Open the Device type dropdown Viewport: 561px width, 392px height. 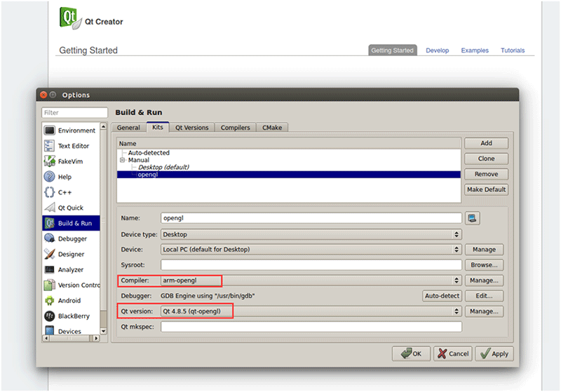coord(311,234)
